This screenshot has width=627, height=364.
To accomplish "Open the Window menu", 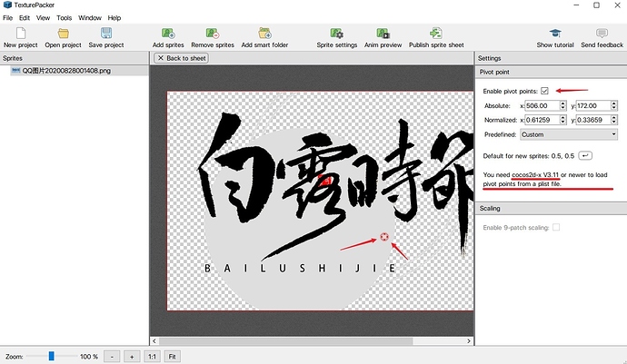I will [x=90, y=18].
